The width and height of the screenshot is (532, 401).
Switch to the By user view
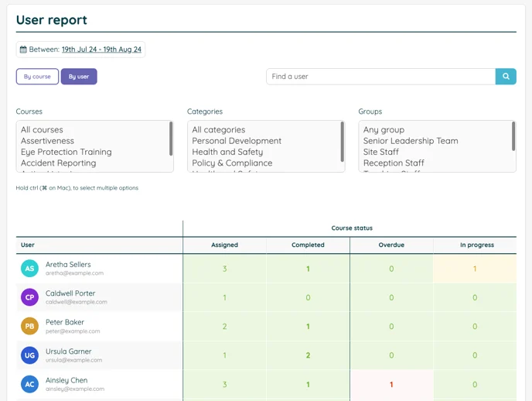(79, 77)
